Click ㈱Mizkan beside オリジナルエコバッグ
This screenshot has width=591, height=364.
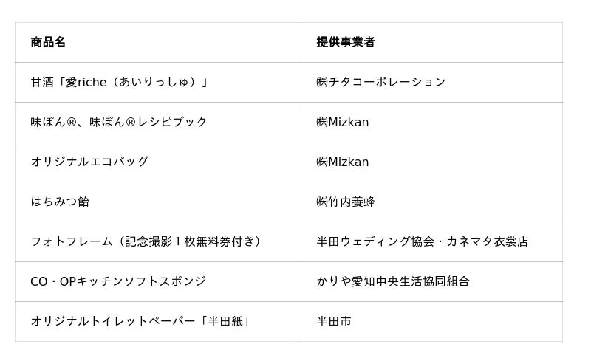tap(342, 162)
